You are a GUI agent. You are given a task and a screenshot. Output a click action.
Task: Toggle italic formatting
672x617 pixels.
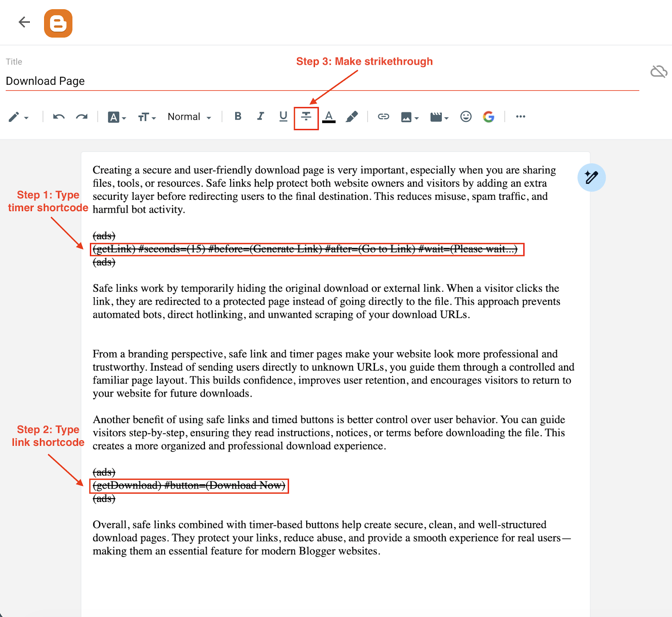(x=261, y=116)
